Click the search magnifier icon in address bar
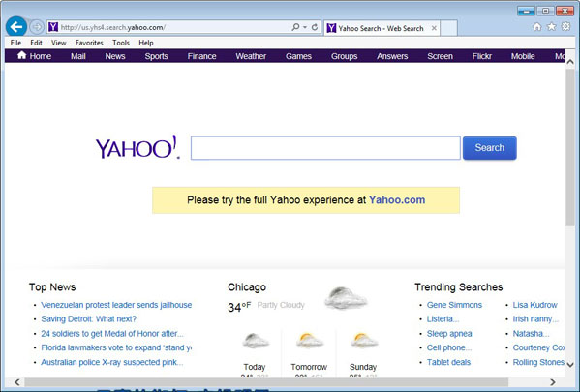The image size is (580, 392). coord(295,27)
